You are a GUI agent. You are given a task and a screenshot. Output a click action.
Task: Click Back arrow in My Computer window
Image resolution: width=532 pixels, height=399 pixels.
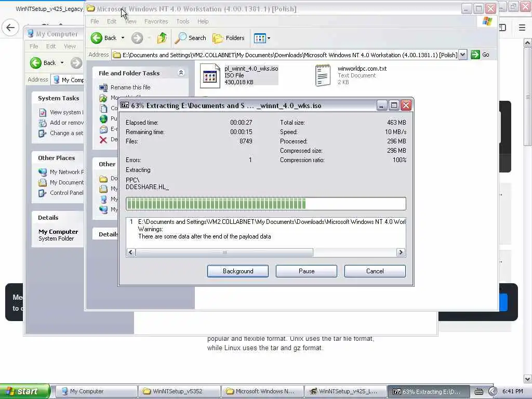click(x=36, y=63)
